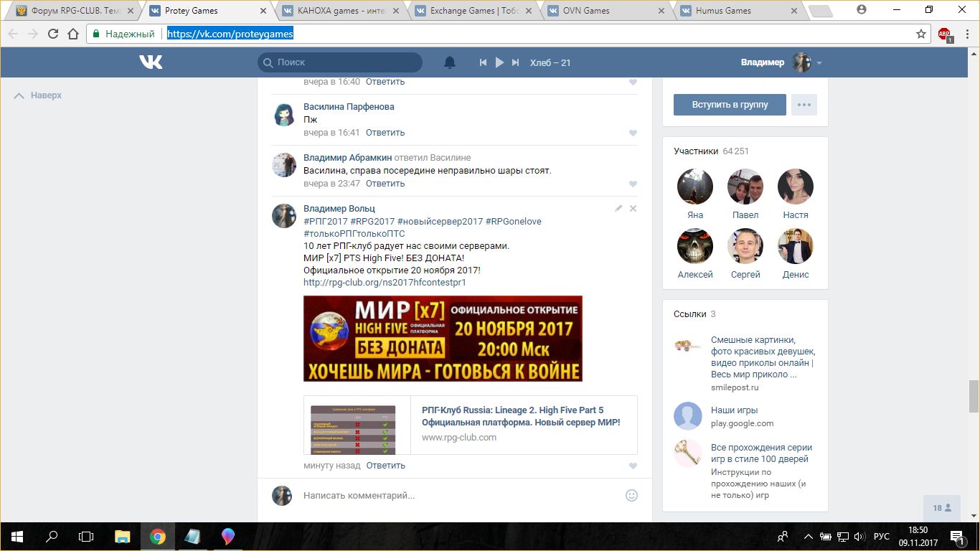Adjust the system volume icon
Image resolution: width=980 pixels, height=551 pixels.
pos(859,537)
